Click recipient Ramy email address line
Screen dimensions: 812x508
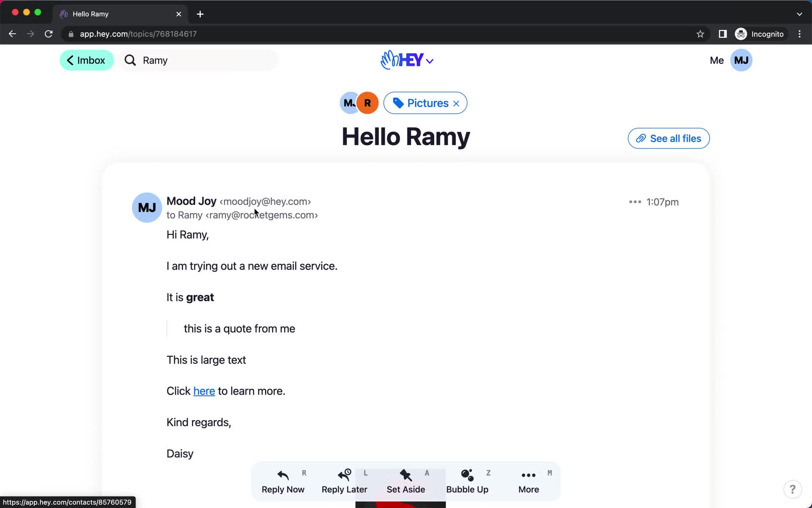point(242,215)
